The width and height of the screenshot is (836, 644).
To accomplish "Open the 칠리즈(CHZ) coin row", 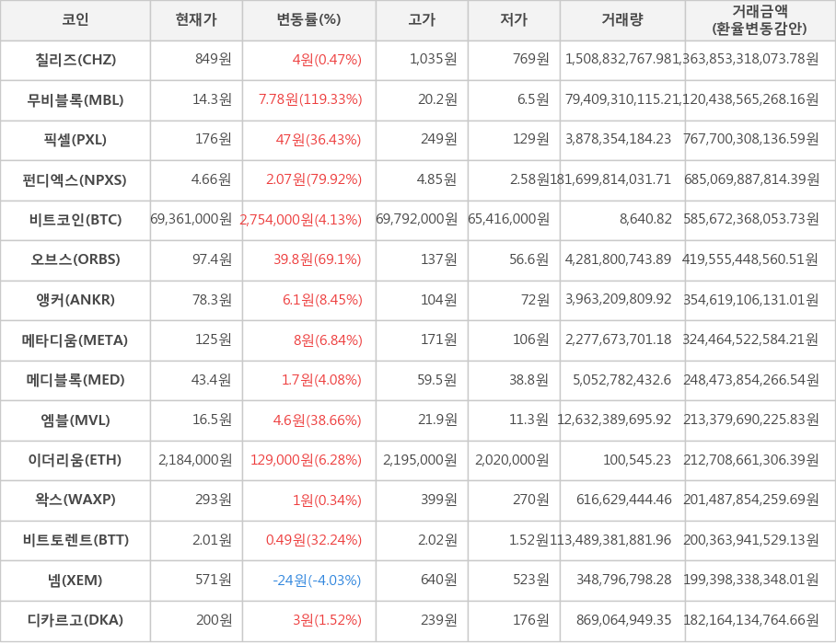I will [75, 60].
